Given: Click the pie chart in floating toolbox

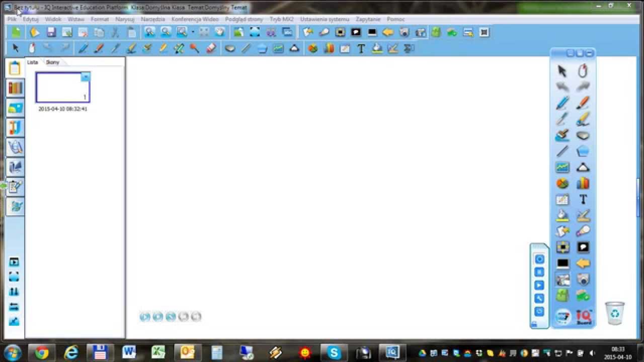Looking at the screenshot, I should click(x=562, y=184).
